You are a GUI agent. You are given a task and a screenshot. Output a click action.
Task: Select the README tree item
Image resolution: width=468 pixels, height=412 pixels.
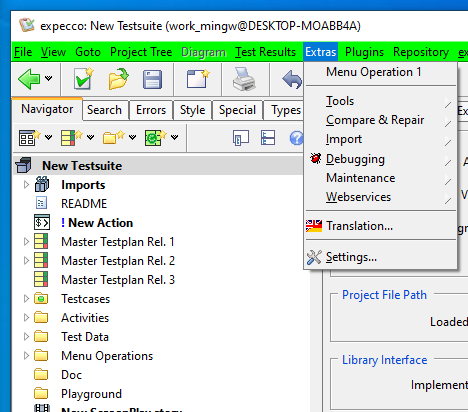[x=84, y=204]
